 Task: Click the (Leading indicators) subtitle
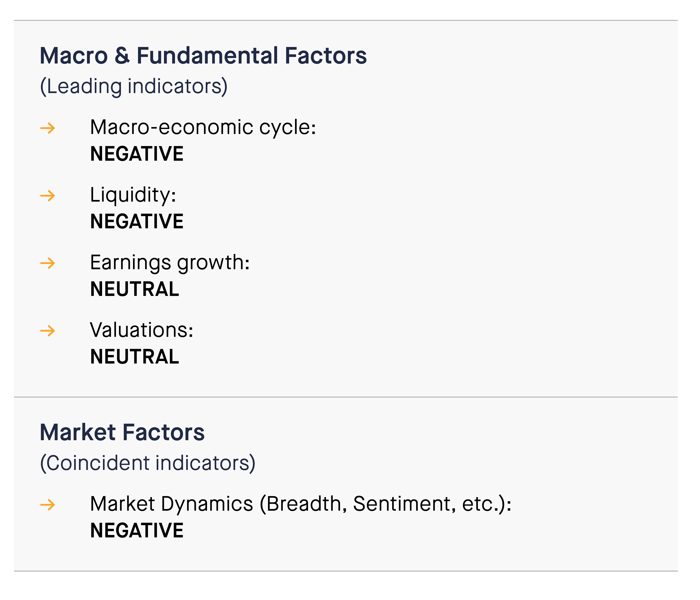(134, 86)
